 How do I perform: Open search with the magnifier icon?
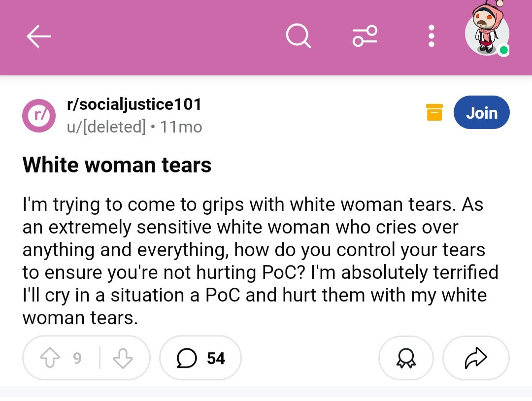coord(298,36)
